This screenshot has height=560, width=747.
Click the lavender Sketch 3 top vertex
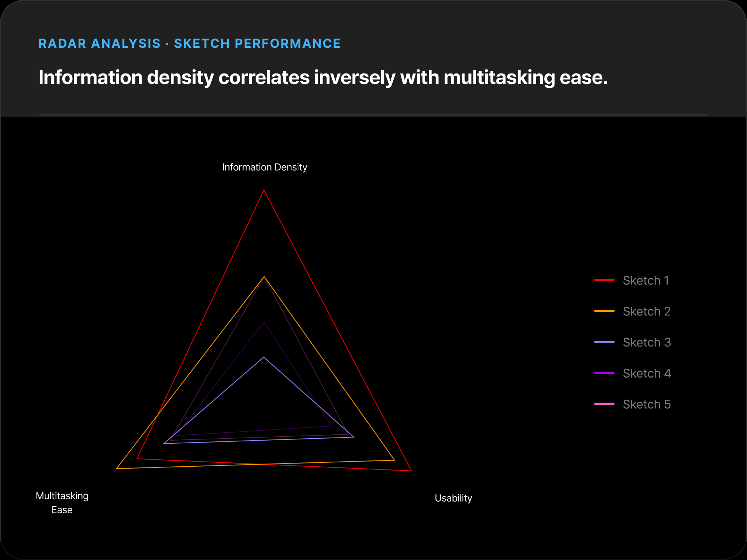click(264, 357)
